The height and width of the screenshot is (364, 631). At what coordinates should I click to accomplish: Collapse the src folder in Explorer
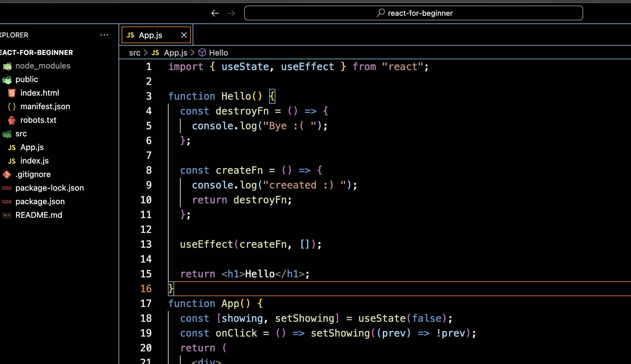pos(21,134)
